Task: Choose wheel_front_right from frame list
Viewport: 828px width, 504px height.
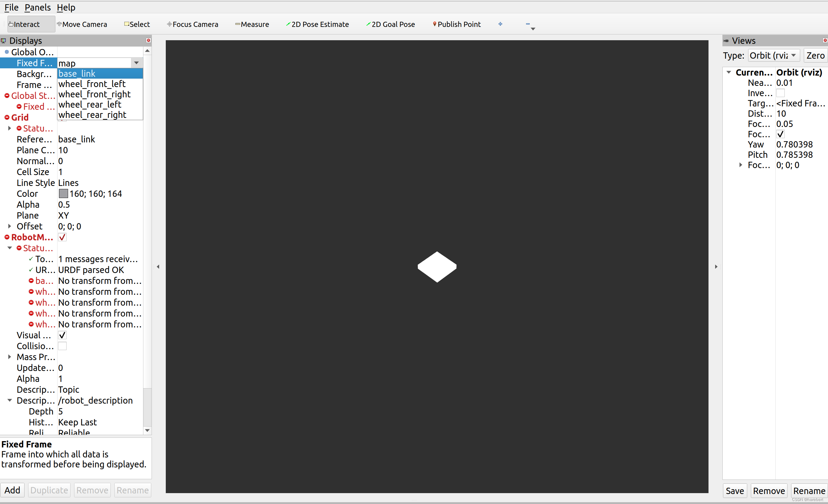Action: [100, 94]
